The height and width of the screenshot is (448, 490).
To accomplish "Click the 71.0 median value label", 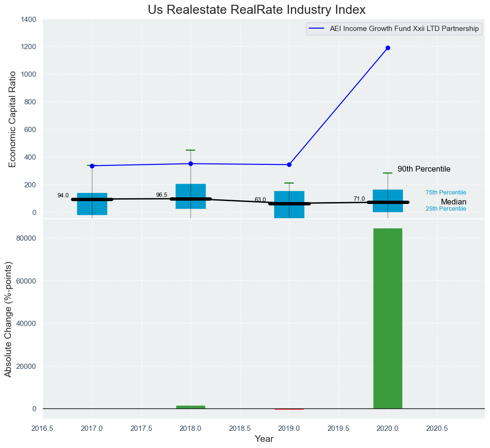I will (359, 199).
